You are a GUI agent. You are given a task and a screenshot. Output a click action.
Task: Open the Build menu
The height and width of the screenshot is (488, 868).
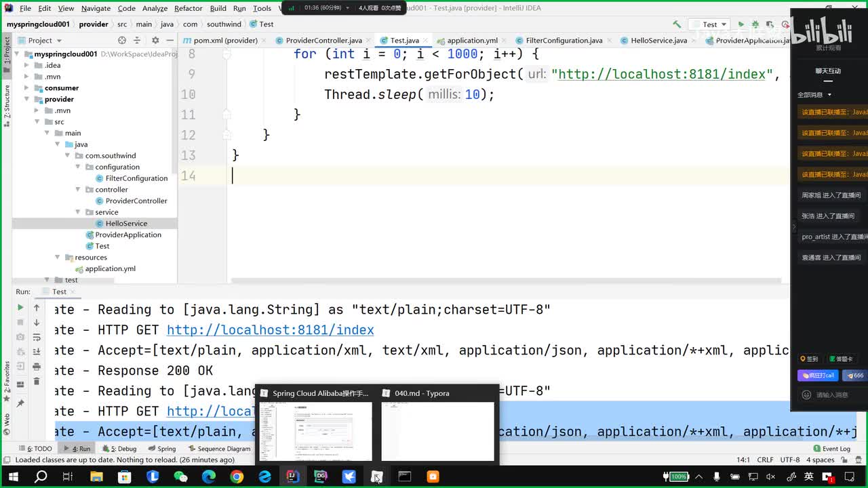[x=218, y=8]
